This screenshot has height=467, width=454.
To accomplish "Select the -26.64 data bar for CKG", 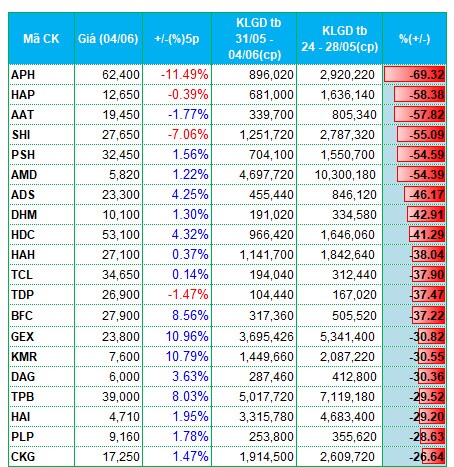I will 432,456.
